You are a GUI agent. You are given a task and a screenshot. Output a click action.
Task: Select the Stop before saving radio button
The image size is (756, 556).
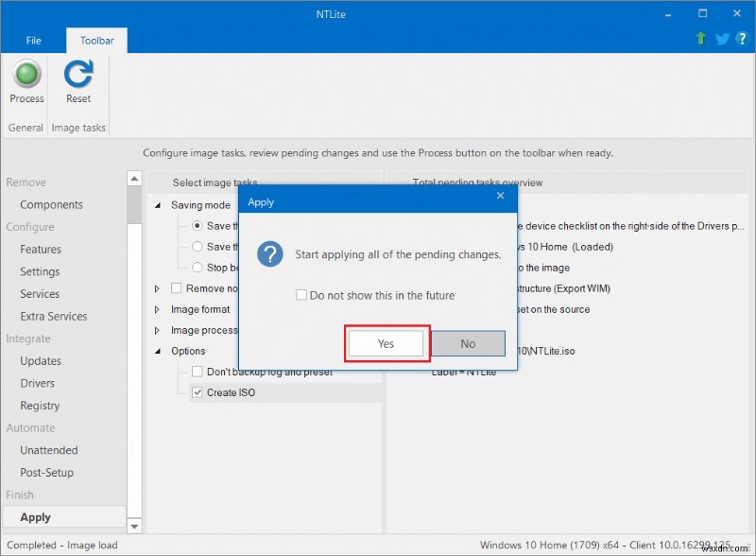(198, 267)
